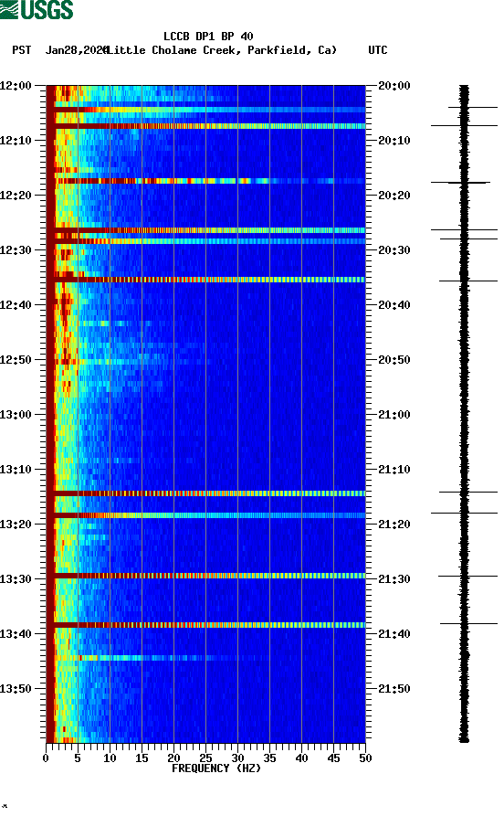
Task: Click the 20:30 UTC time label
Action: [x=394, y=250]
